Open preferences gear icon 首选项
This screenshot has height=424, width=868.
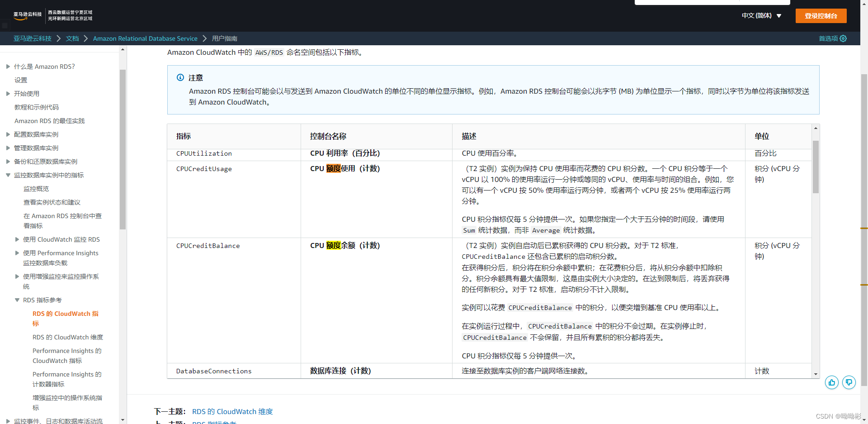coord(843,38)
